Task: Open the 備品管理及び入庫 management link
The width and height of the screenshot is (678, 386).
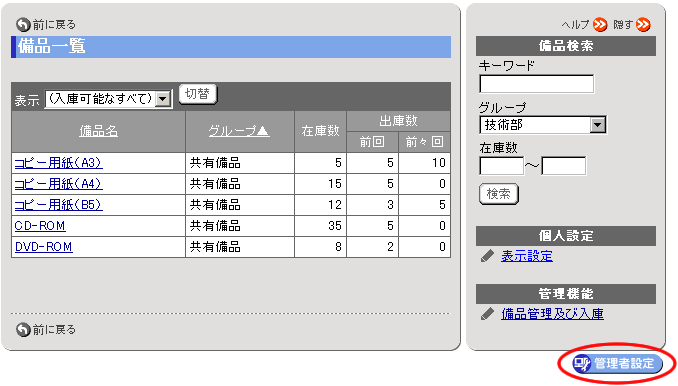Action: pos(553,314)
